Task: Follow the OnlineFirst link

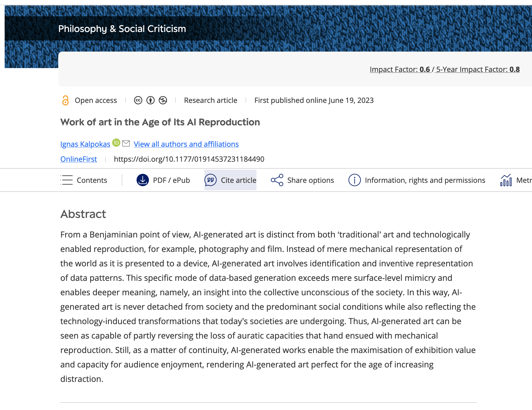Action: (x=79, y=159)
